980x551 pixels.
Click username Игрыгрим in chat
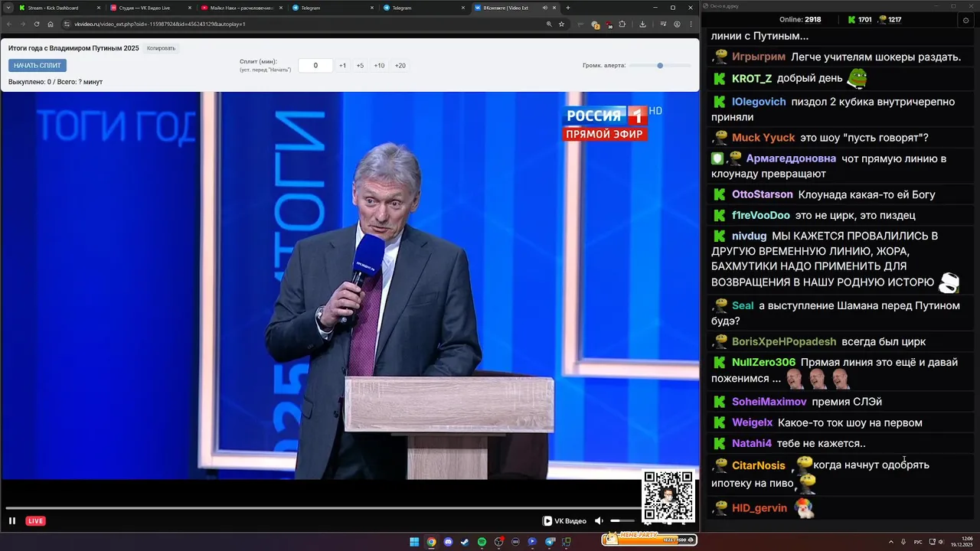758,57
